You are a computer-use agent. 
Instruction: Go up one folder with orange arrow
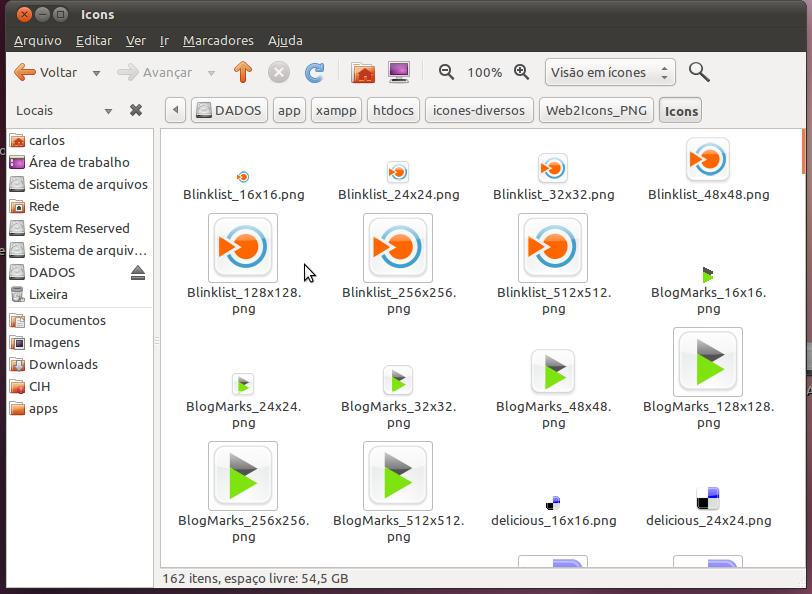tap(243, 72)
